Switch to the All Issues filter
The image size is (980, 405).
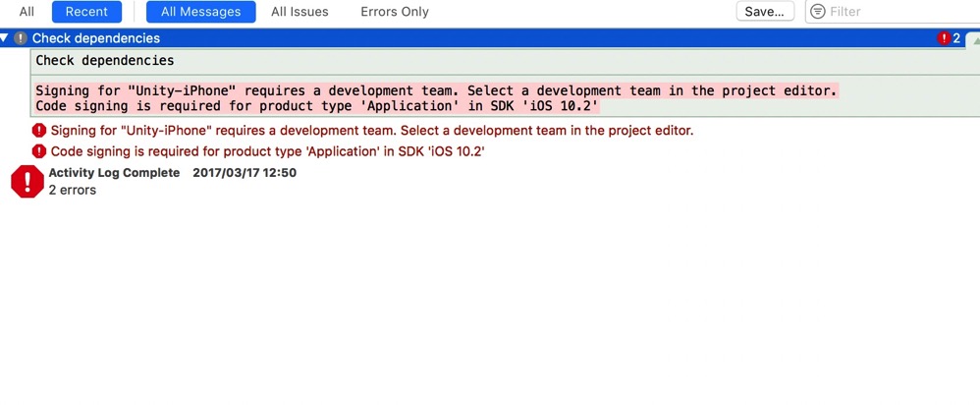tap(299, 12)
